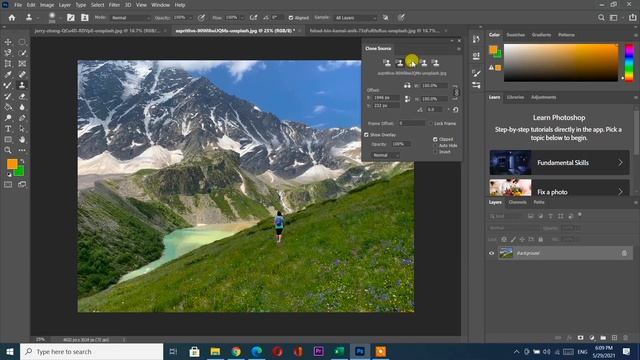Toggle maintain aspect ratio link in Clone Source
Image resolution: width=640 pixels, height=360 pixels.
(456, 92)
